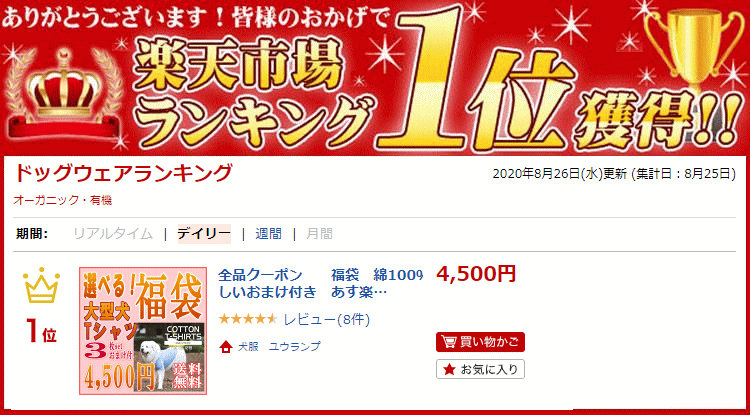Click the 4,500円 price text
Screen dimensions: 750x415
[476, 274]
